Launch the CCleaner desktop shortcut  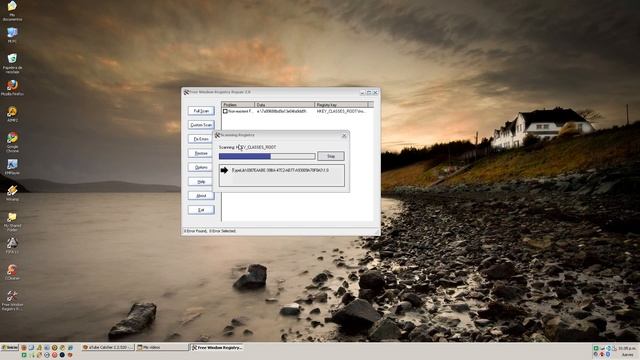[12, 272]
